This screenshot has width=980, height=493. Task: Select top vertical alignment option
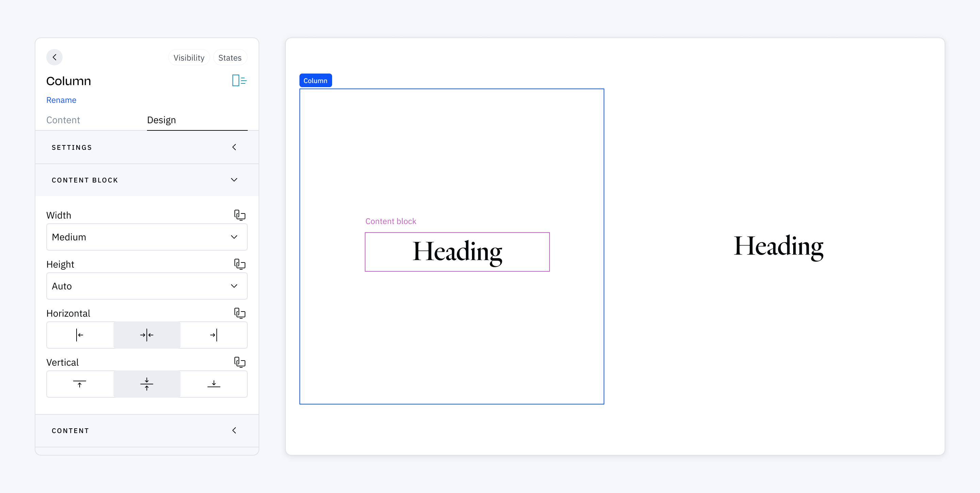click(80, 384)
